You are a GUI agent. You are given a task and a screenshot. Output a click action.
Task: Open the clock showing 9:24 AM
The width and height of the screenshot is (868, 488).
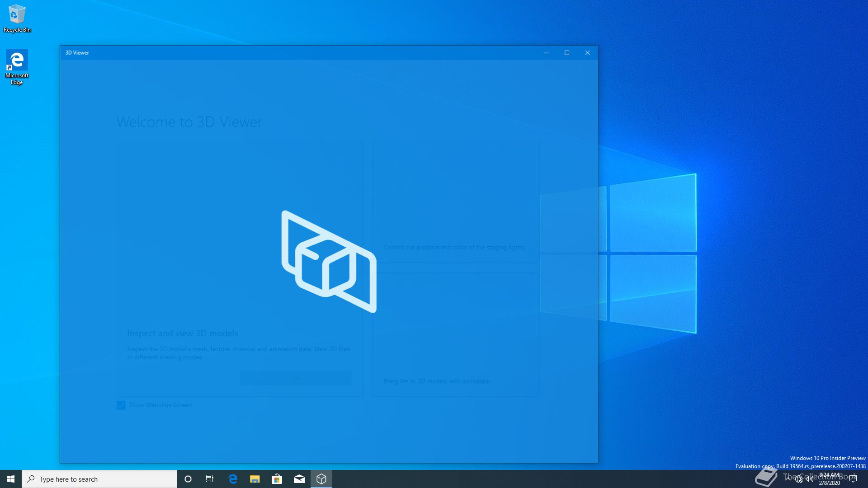[830, 479]
